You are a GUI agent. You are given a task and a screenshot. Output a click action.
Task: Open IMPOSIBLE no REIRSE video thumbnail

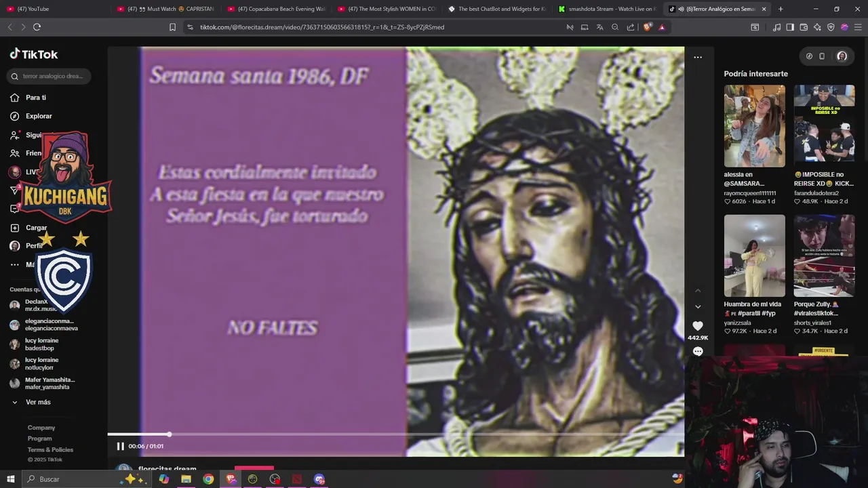(x=825, y=126)
